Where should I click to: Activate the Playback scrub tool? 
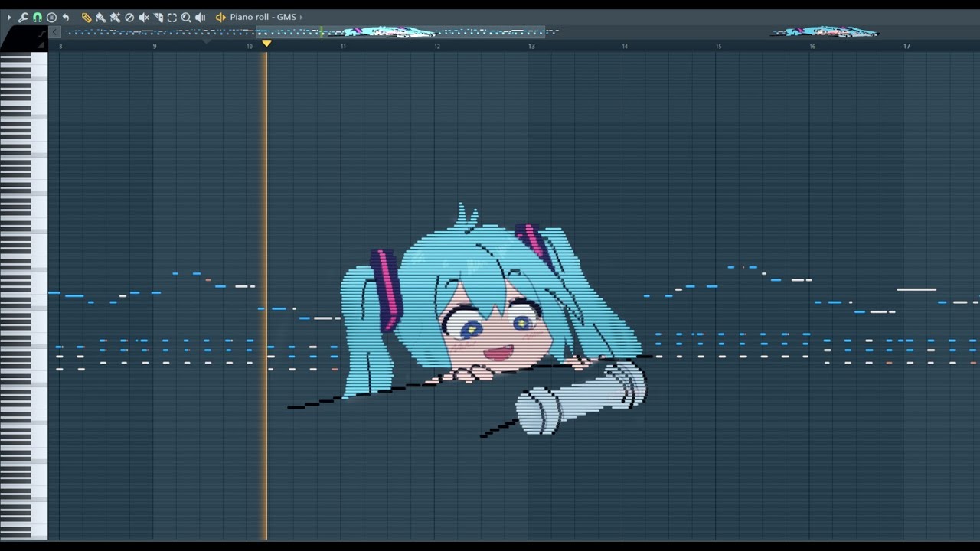coord(201,18)
